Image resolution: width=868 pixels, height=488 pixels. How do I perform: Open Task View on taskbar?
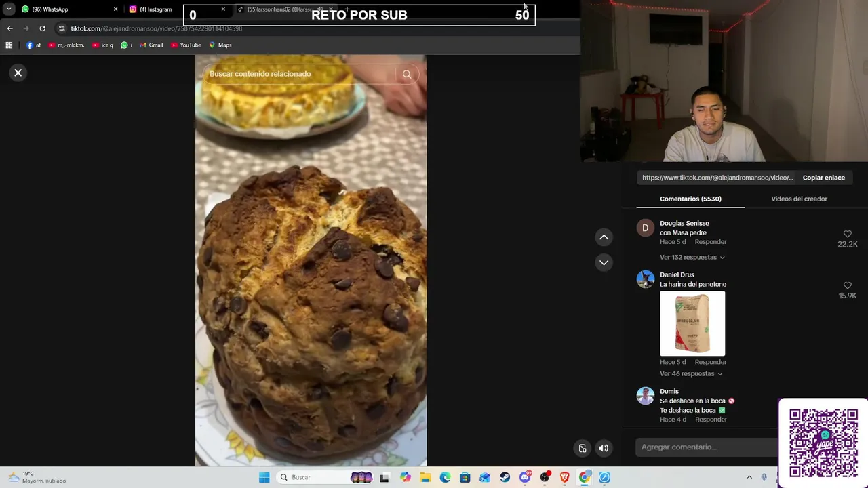[x=384, y=477]
